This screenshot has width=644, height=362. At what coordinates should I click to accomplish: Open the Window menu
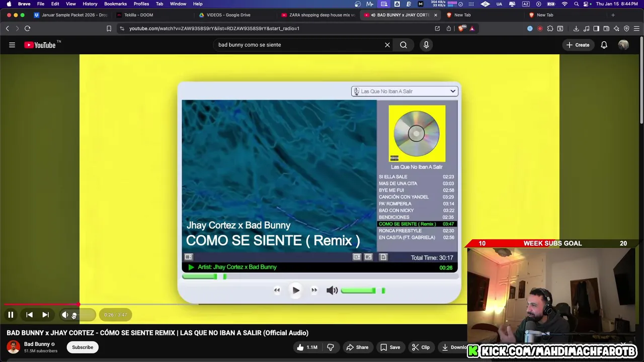point(178,4)
